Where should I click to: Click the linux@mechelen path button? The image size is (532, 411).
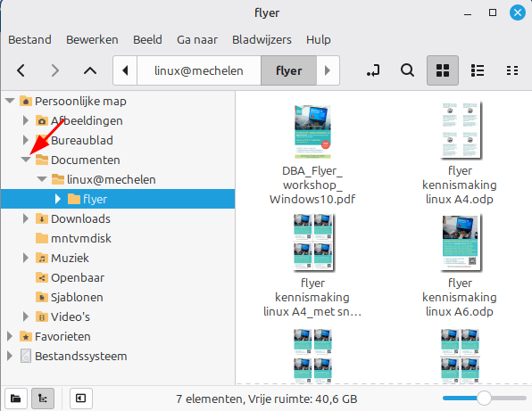point(199,70)
